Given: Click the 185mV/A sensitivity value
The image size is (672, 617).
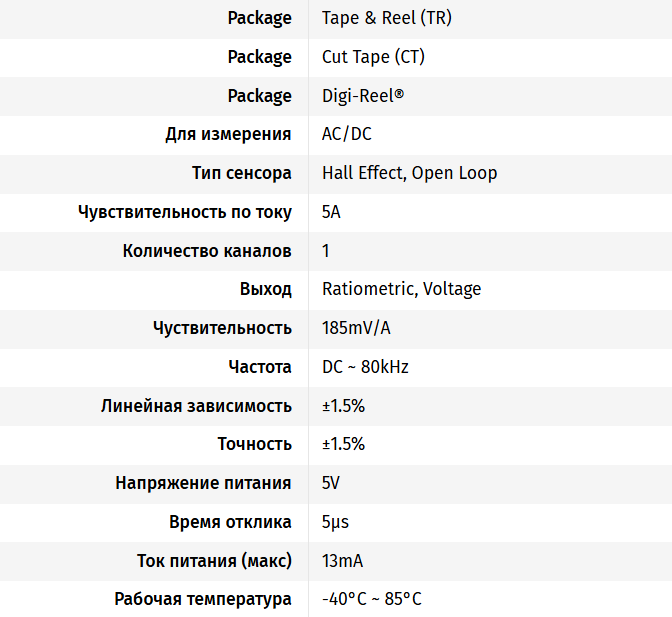Looking at the screenshot, I should click(356, 328).
